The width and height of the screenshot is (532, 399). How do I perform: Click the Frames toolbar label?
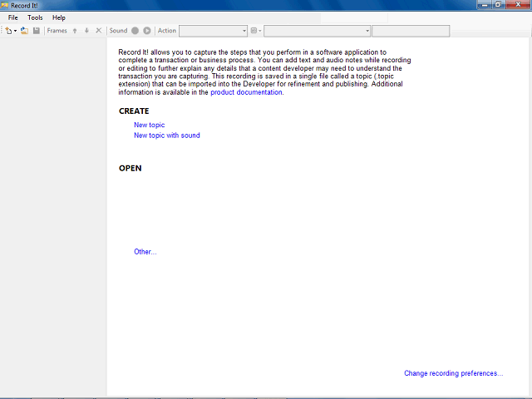tap(57, 31)
